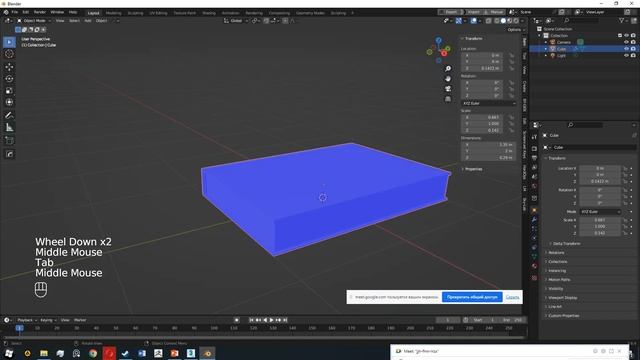Collapse the Collection tree in outliner
640x360 pixels.
pos(540,36)
